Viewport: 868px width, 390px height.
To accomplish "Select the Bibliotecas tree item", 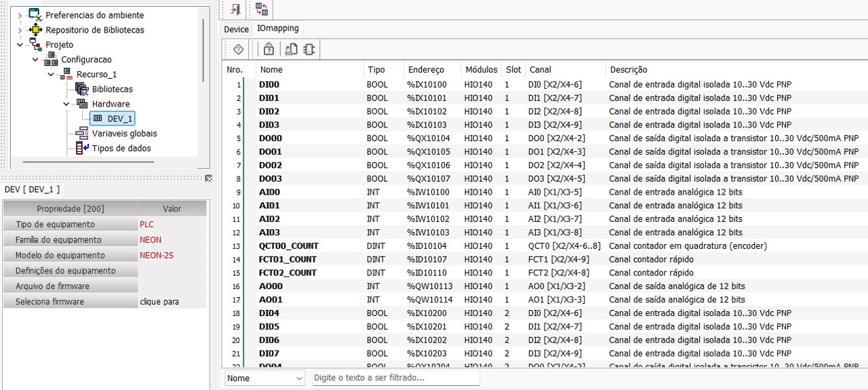I will pyautogui.click(x=113, y=89).
